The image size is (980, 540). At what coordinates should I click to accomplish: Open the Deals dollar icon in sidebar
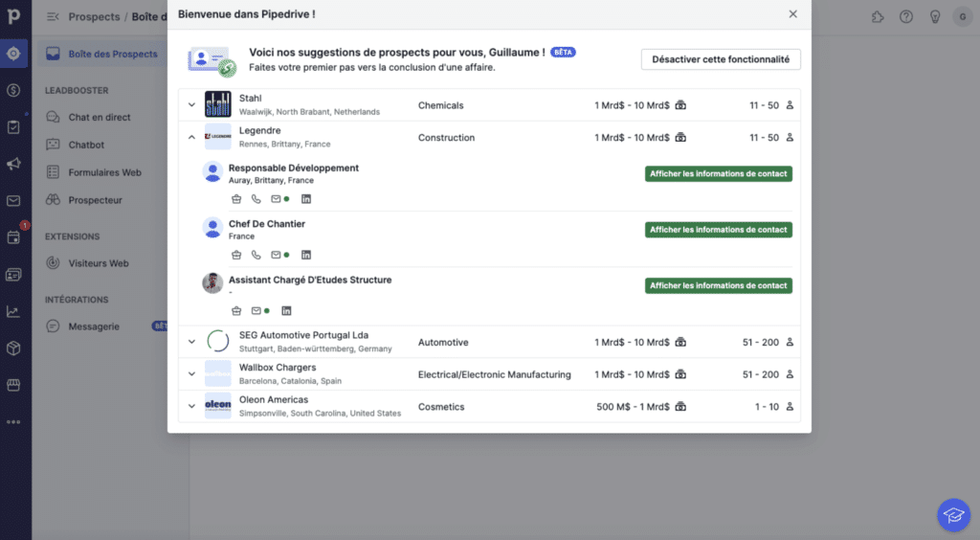[13, 91]
